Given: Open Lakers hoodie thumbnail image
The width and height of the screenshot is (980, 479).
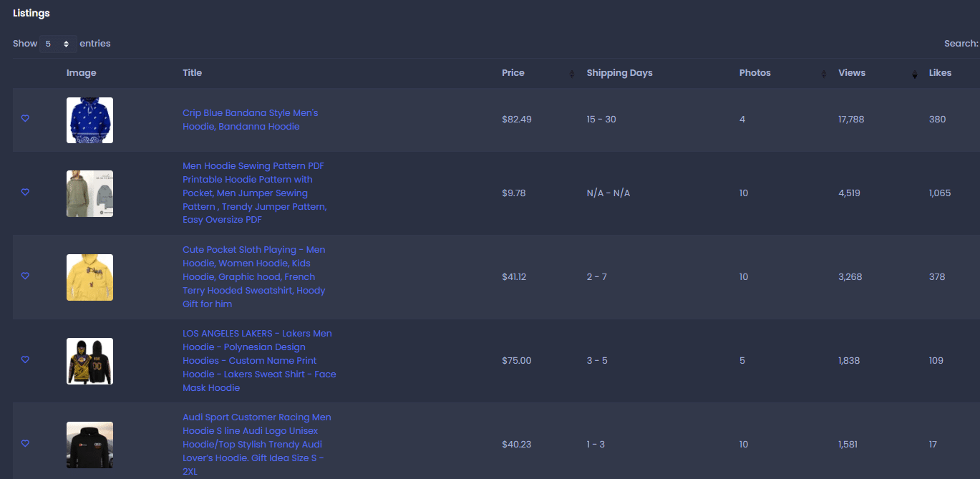Looking at the screenshot, I should 89,361.
